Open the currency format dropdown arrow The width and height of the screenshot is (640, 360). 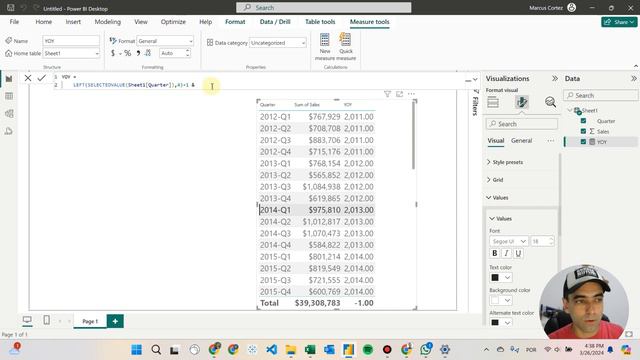120,53
